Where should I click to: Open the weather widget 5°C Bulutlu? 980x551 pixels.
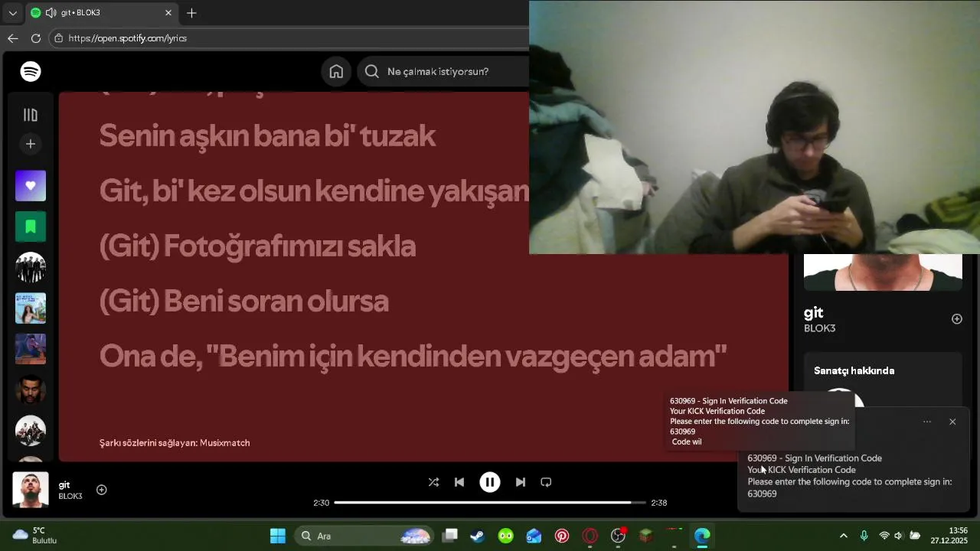[35, 536]
